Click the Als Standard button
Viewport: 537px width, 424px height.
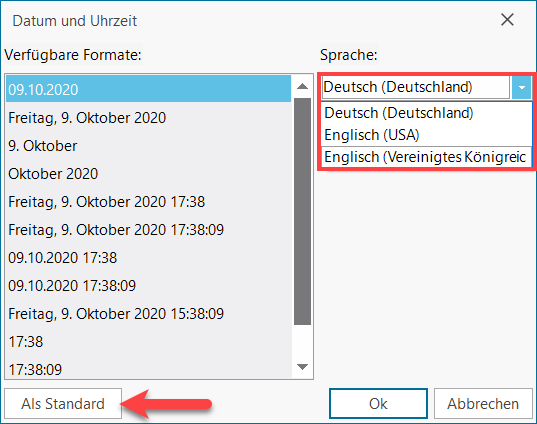tap(63, 403)
